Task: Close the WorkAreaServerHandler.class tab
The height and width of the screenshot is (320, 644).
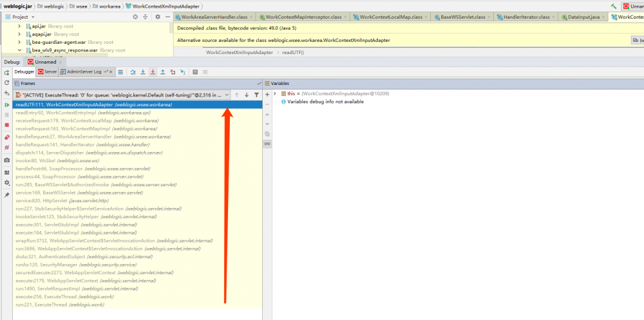Action: (251, 17)
